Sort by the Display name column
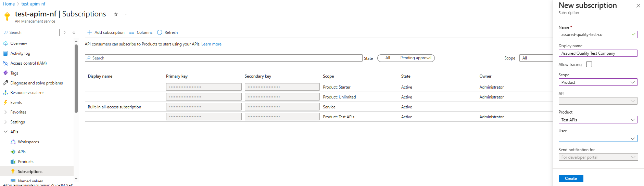Screen dimensions: 644x186 (100, 76)
